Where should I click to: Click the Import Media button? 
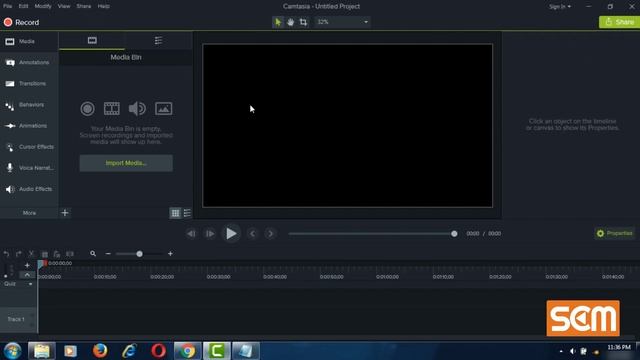(x=126, y=163)
